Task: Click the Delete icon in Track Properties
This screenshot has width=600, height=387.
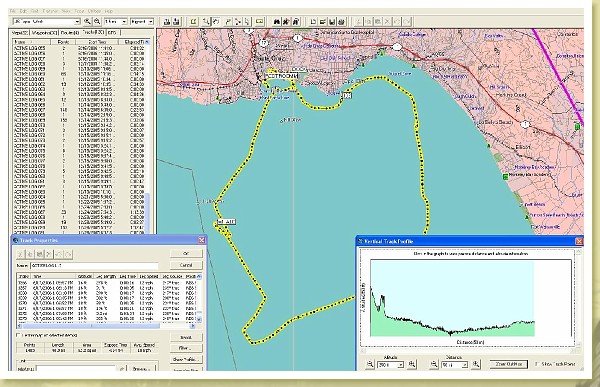Action: coord(49,254)
